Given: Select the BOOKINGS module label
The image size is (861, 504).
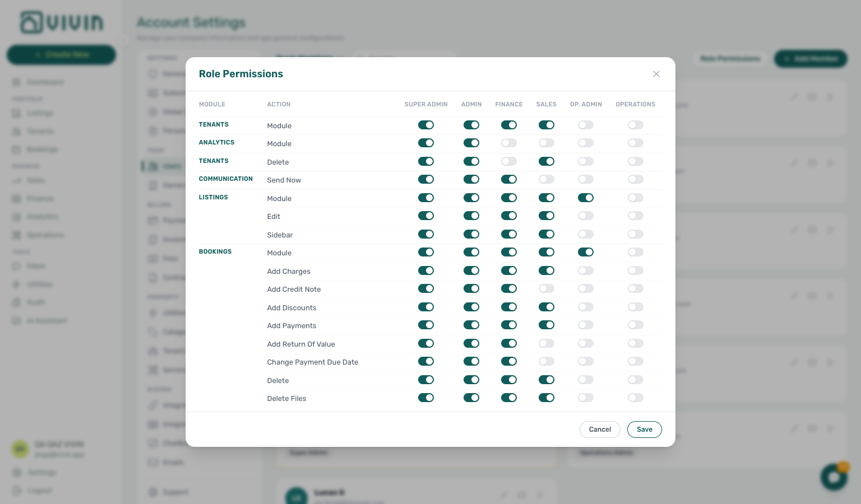Looking at the screenshot, I should tap(215, 251).
